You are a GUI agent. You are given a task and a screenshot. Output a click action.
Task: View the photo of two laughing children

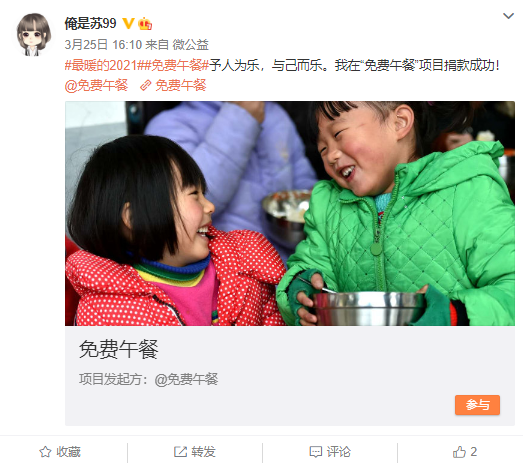[290, 213]
